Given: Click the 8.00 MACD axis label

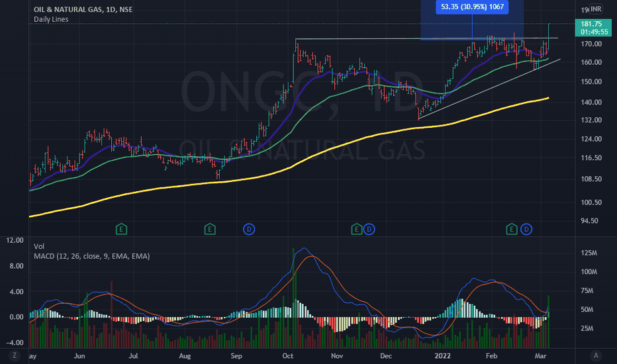Looking at the screenshot, I should [17, 266].
